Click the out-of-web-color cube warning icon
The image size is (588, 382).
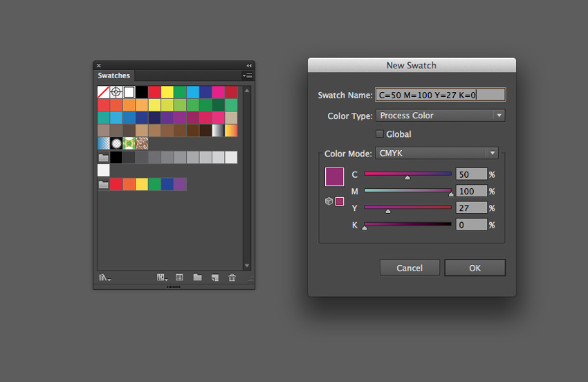pyautogui.click(x=329, y=201)
